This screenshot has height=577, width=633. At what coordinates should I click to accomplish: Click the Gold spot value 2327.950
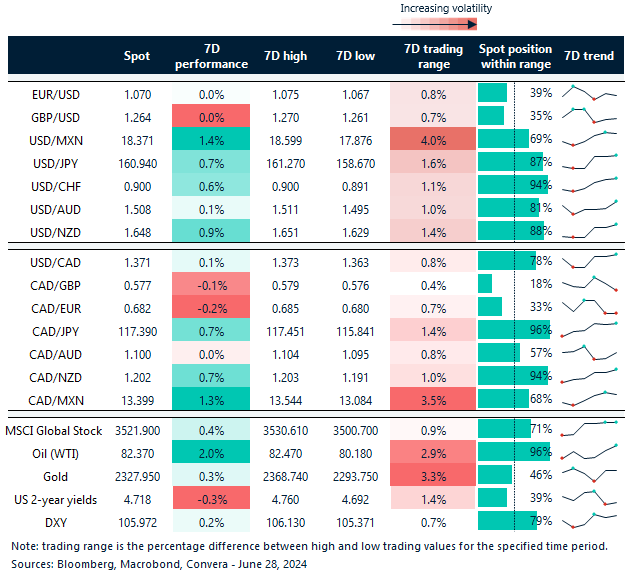pos(137,474)
